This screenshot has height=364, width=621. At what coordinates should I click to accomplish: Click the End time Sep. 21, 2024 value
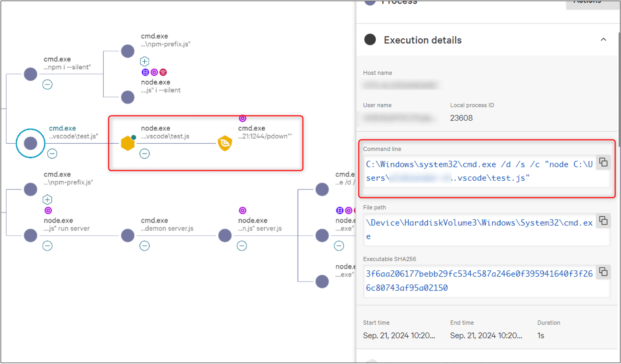(x=486, y=335)
